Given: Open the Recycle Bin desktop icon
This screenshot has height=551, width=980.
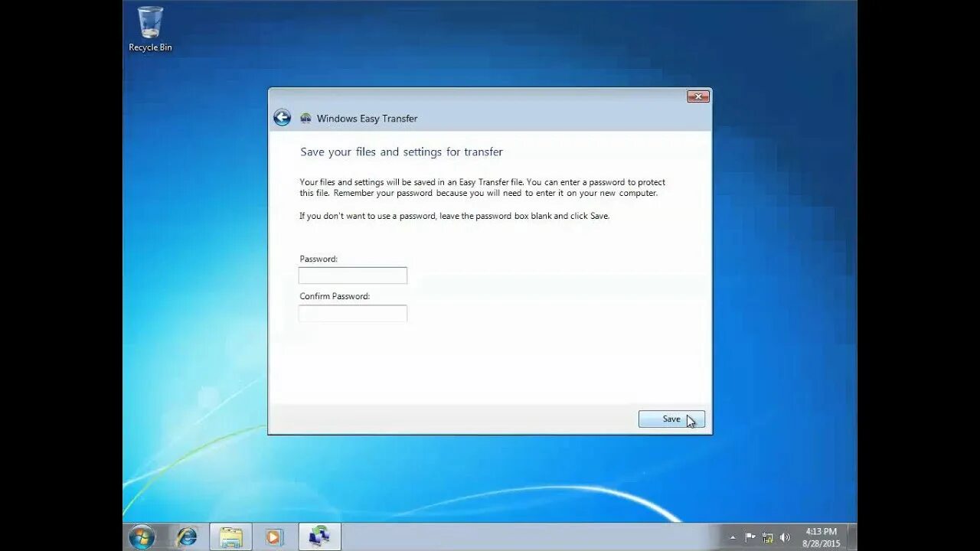Looking at the screenshot, I should point(150,29).
